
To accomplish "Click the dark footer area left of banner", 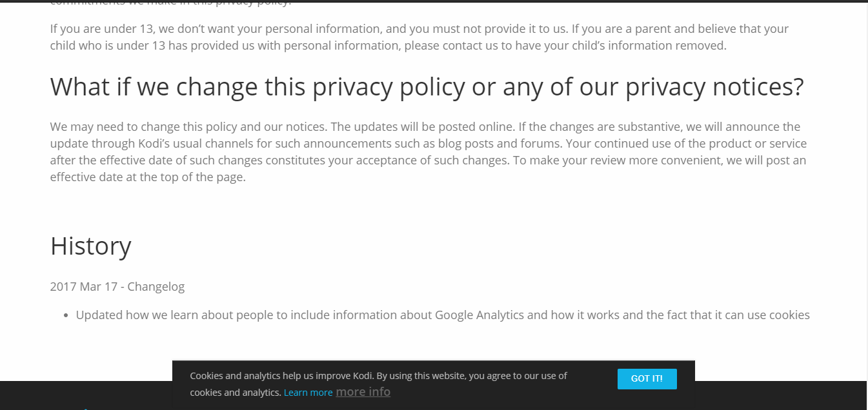I will coord(84,395).
